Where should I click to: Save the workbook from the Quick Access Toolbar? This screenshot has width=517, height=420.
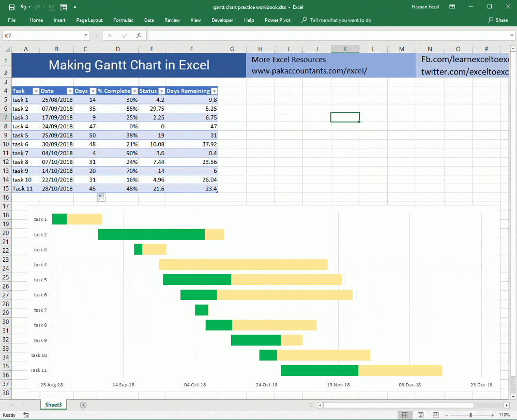[11, 7]
